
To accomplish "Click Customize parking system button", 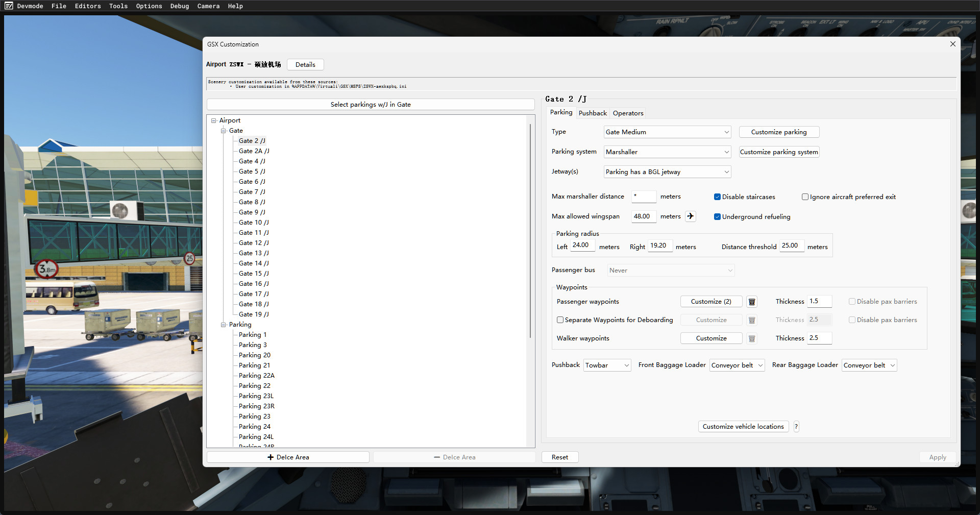I will click(779, 152).
